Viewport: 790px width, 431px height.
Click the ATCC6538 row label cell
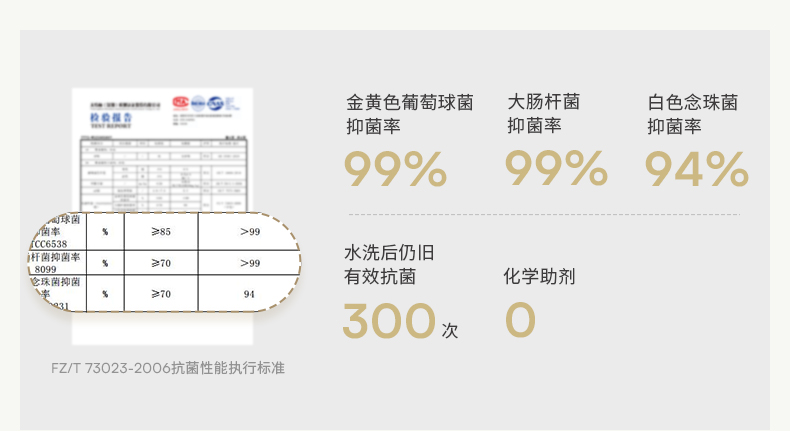[x=56, y=231]
